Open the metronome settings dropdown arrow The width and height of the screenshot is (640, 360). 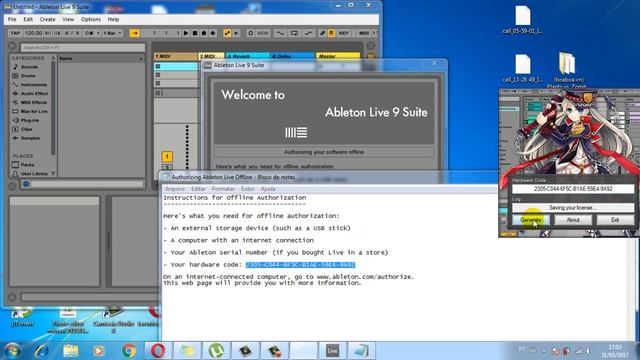point(98,33)
